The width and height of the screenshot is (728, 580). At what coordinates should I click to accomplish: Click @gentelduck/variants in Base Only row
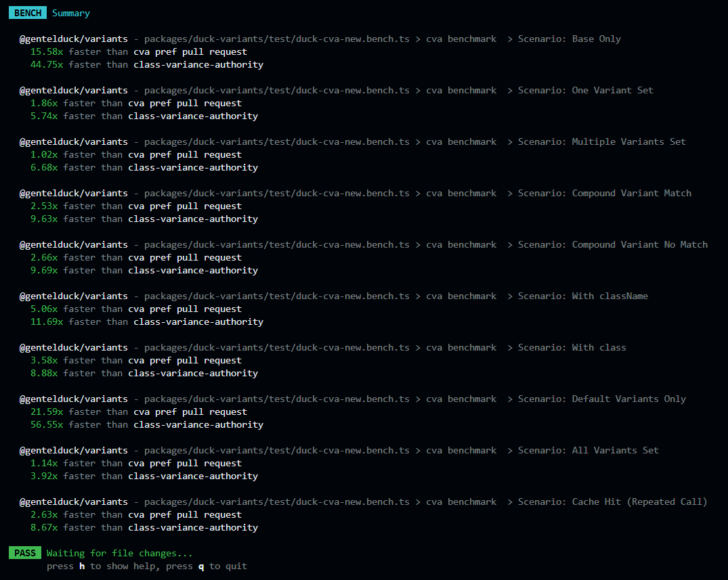(73, 39)
